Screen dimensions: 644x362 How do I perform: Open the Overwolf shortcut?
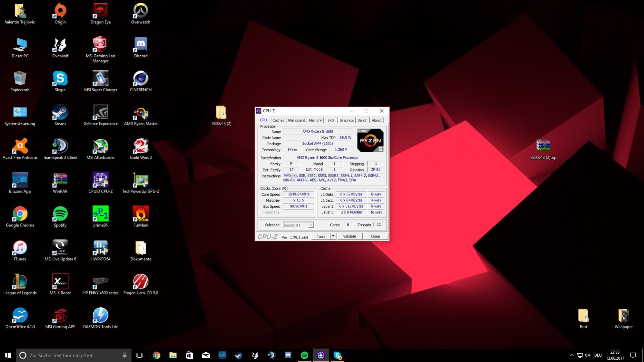(x=60, y=48)
